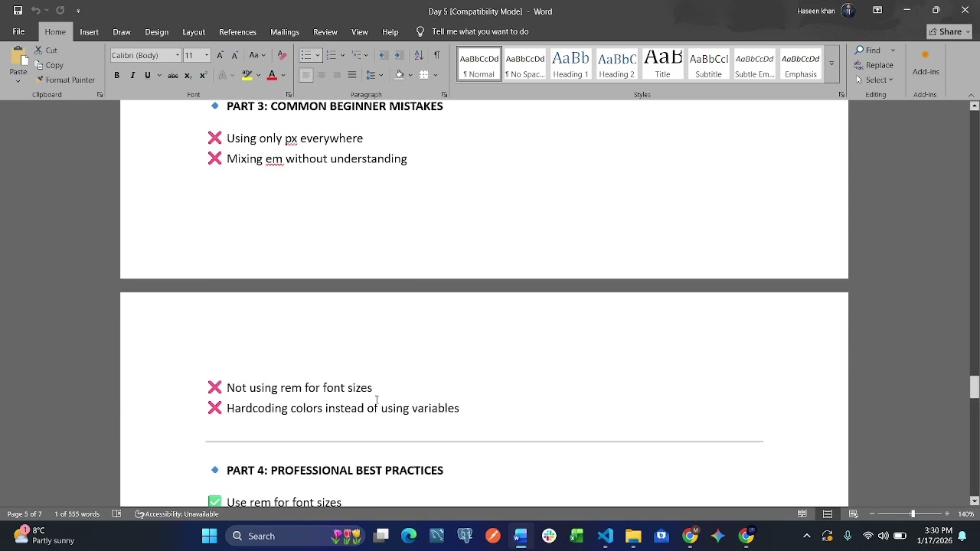The image size is (980, 551).
Task: Open the Select dropdown in Editing
Action: [874, 80]
